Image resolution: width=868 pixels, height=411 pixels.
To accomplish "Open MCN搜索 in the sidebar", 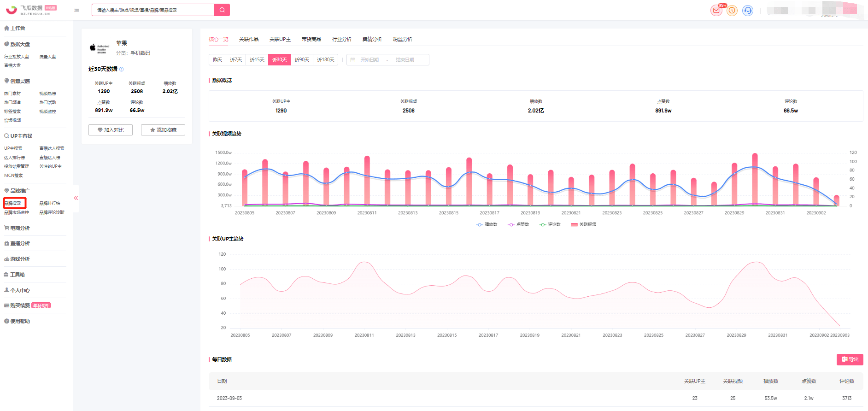I will [x=13, y=176].
